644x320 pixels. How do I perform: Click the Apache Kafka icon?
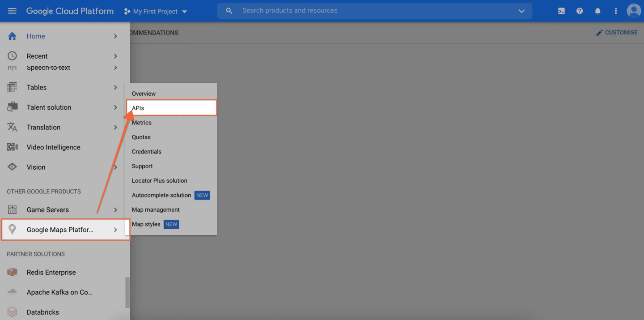[x=12, y=292]
